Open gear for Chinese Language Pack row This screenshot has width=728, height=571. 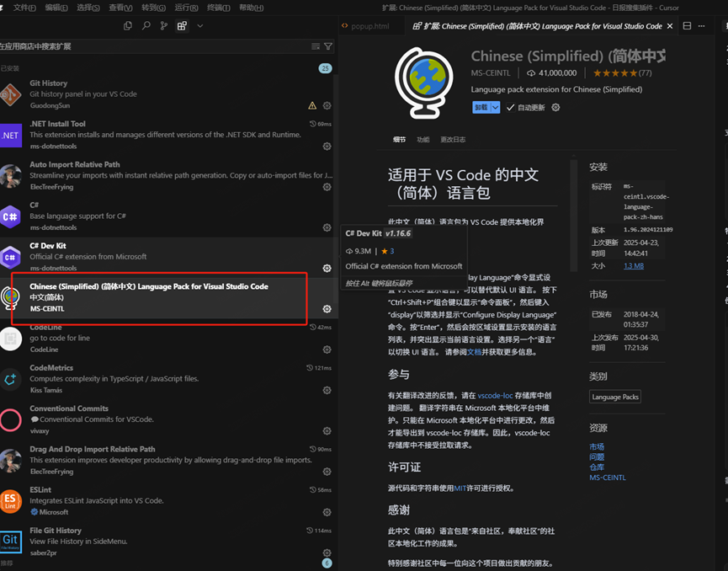click(327, 309)
